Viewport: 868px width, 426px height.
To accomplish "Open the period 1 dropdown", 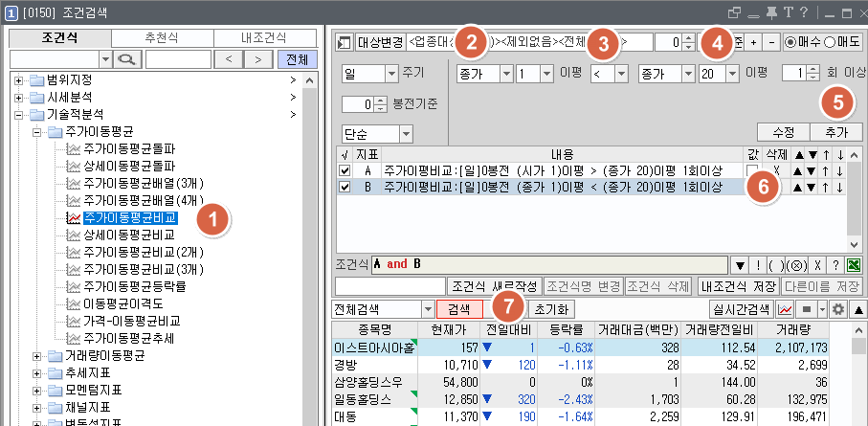I will pyautogui.click(x=546, y=74).
